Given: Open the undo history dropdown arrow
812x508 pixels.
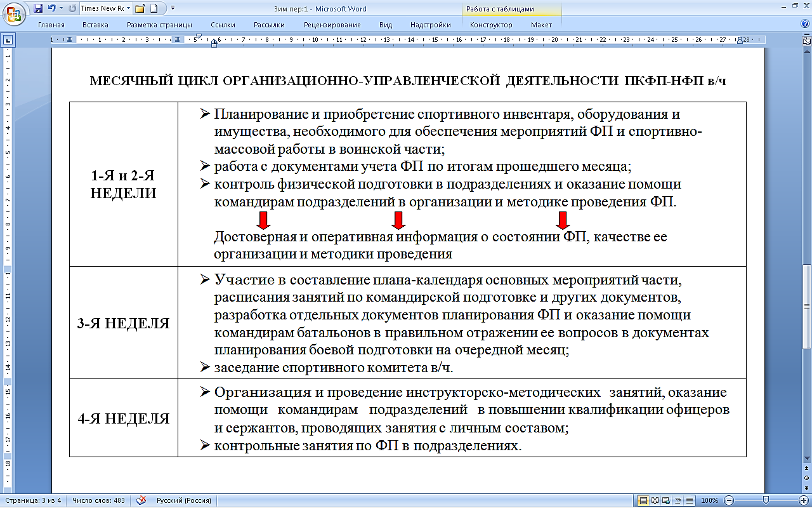Looking at the screenshot, I should (x=60, y=9).
